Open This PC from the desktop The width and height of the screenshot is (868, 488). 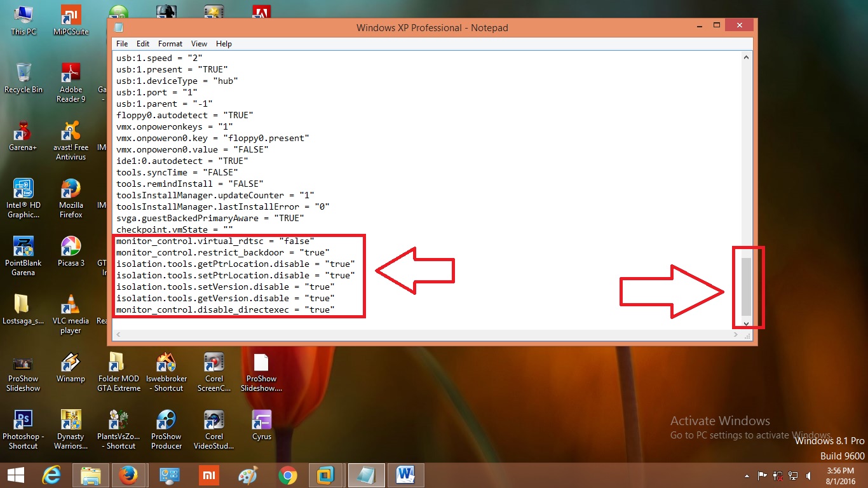tap(24, 16)
